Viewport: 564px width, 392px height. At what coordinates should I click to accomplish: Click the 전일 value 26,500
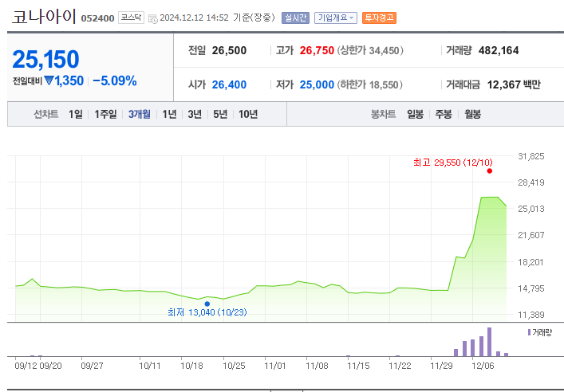pos(229,51)
